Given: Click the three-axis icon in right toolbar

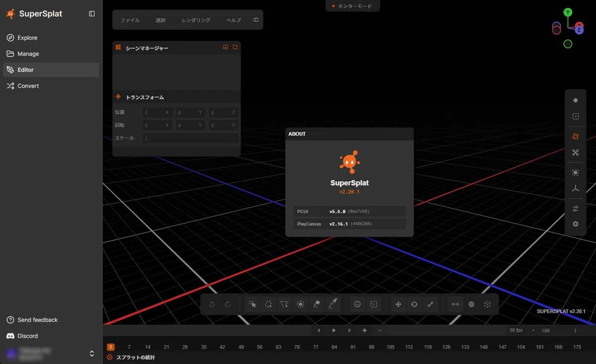Looking at the screenshot, I should click(x=576, y=188).
